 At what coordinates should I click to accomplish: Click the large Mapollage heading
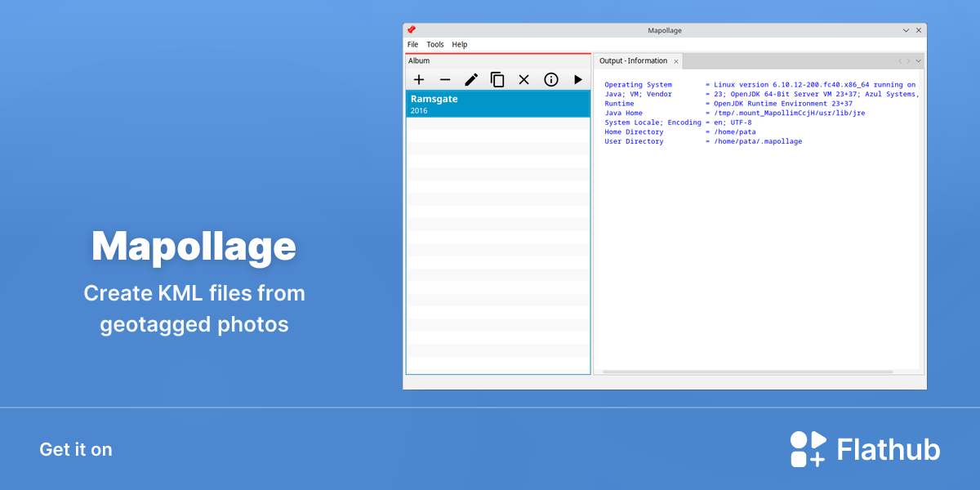tap(194, 246)
